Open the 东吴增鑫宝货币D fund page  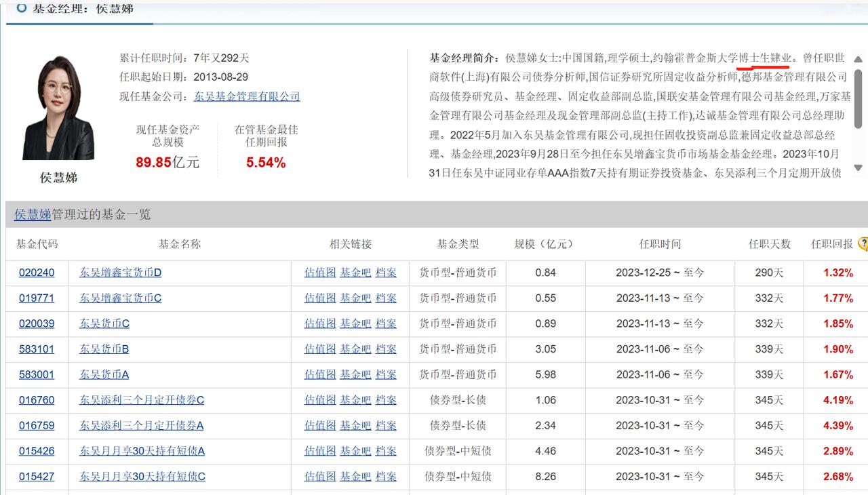[x=121, y=273]
